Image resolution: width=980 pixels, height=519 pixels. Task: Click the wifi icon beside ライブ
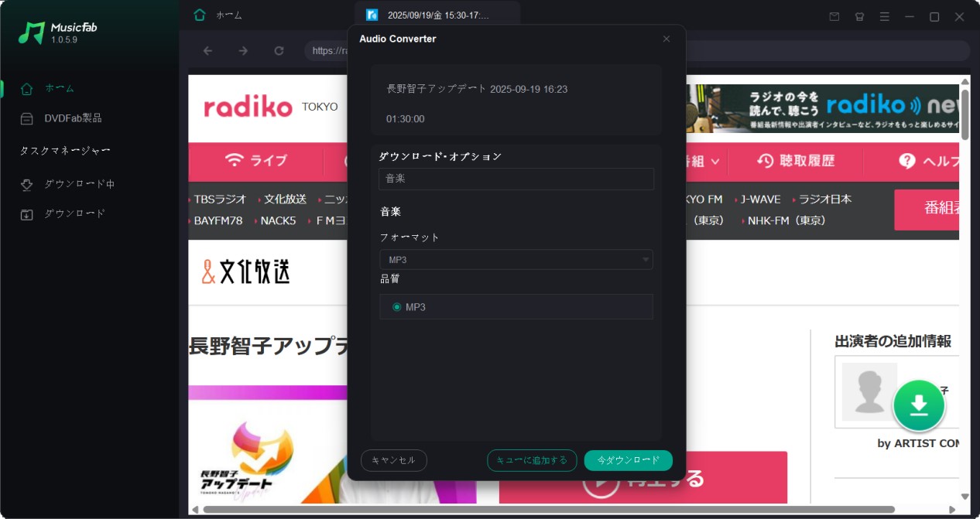tap(234, 161)
